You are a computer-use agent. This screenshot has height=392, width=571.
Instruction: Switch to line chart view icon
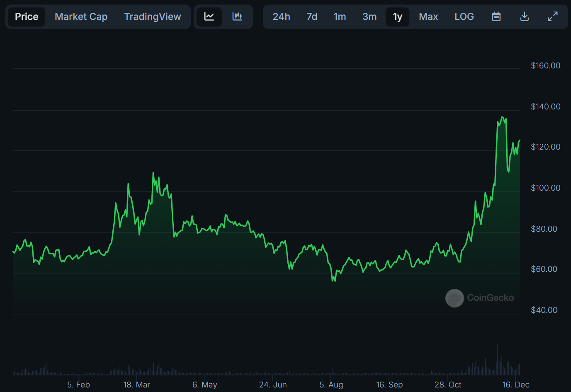pos(209,17)
